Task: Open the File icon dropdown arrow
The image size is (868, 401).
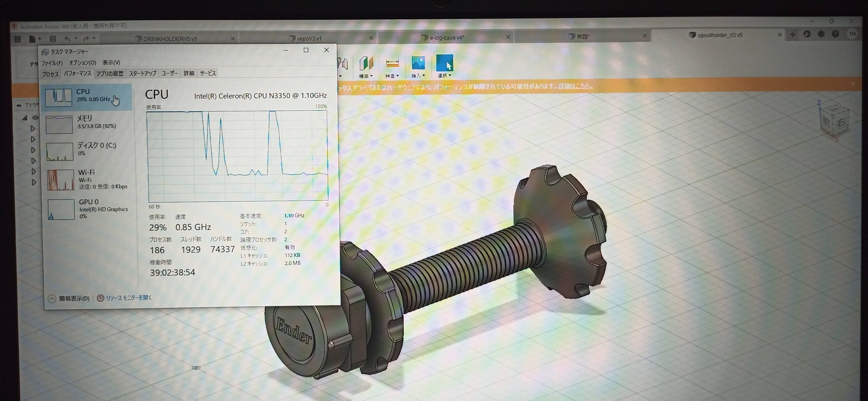Action: point(40,39)
